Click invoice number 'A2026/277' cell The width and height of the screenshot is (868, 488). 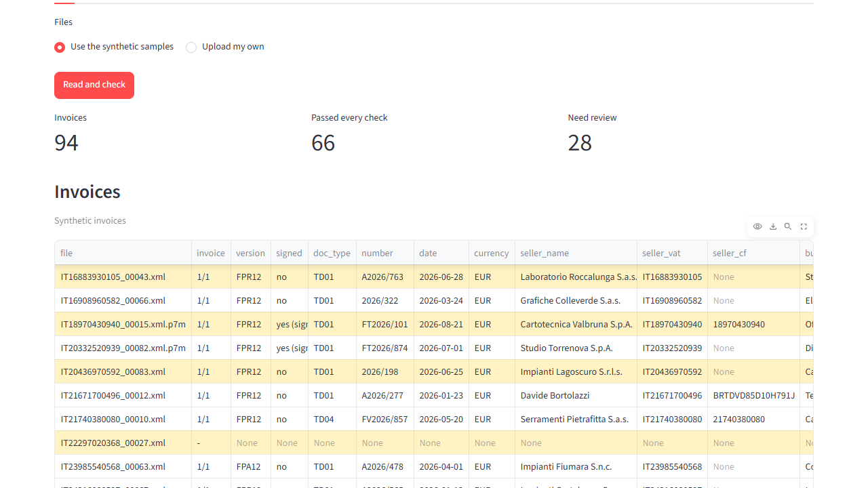(x=385, y=395)
